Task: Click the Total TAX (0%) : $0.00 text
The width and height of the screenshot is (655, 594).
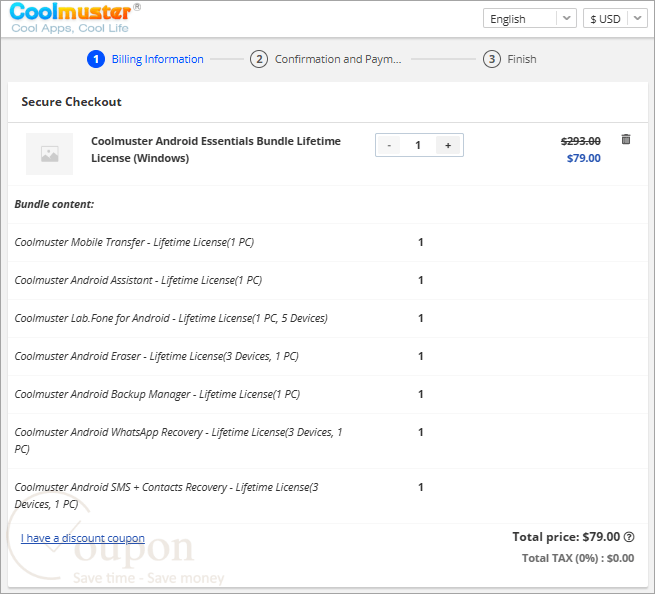Action: (578, 558)
